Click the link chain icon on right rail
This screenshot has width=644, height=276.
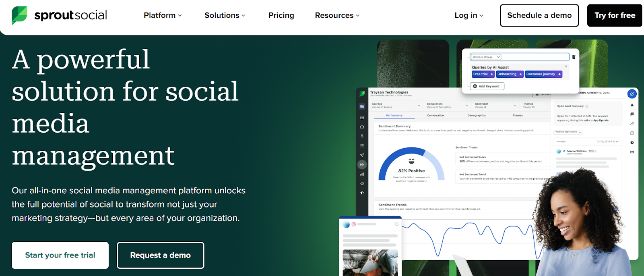click(632, 124)
